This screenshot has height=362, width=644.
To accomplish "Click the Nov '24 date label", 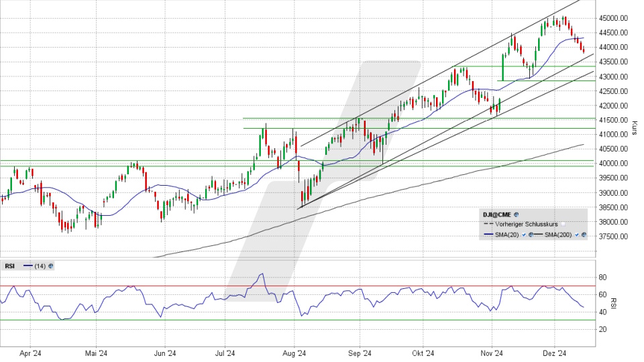I will point(492,353).
